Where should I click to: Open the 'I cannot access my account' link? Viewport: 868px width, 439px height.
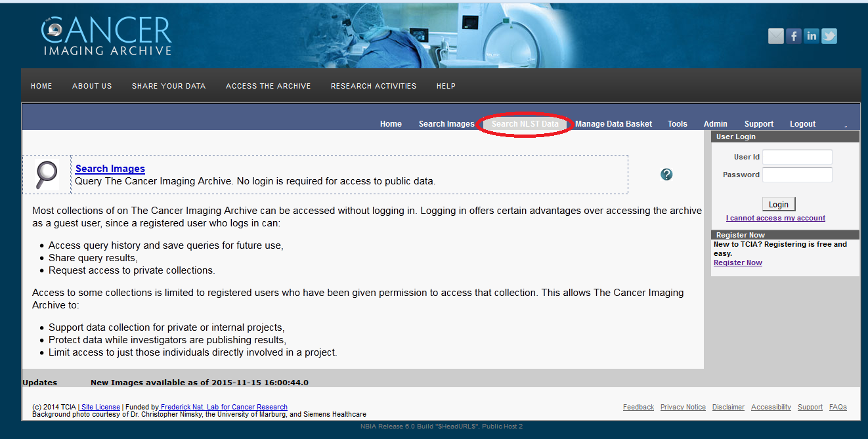tap(775, 218)
